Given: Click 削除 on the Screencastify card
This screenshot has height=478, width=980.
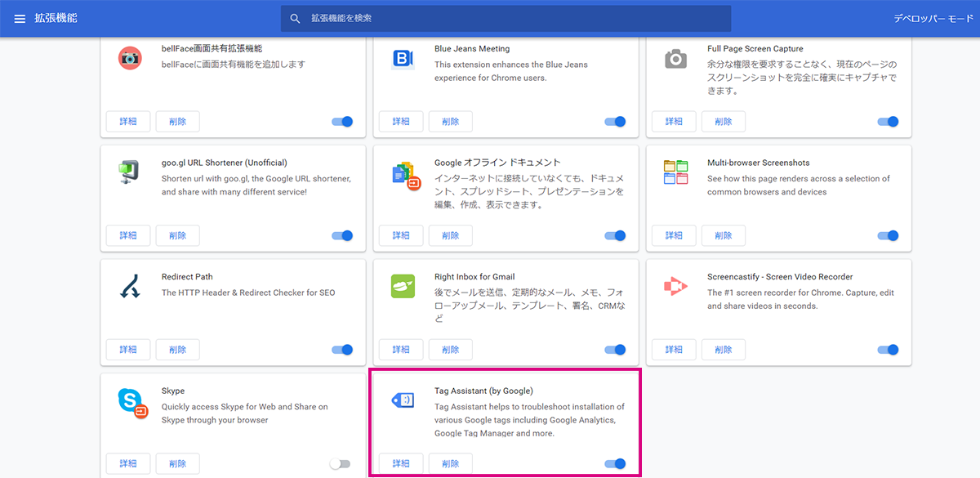Looking at the screenshot, I should [724, 350].
